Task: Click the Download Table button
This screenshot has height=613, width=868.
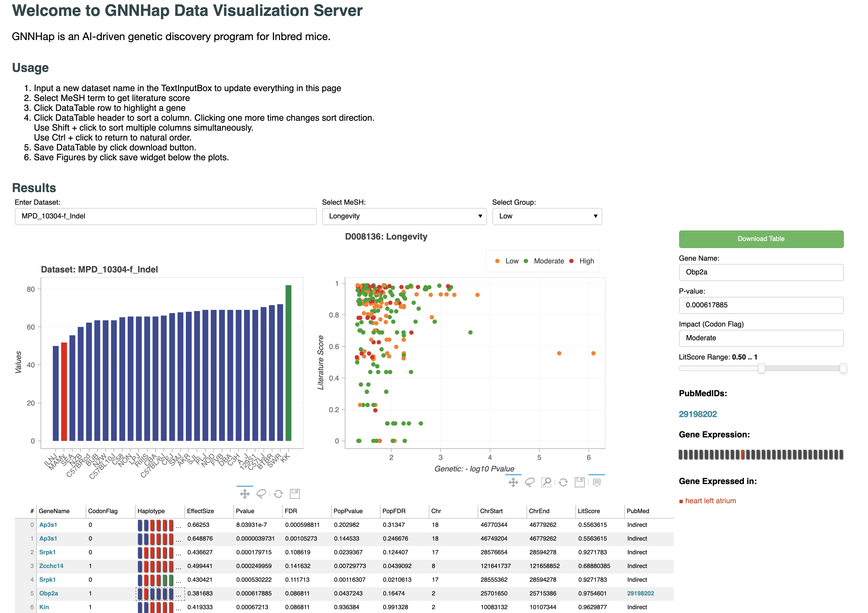Action: click(761, 239)
